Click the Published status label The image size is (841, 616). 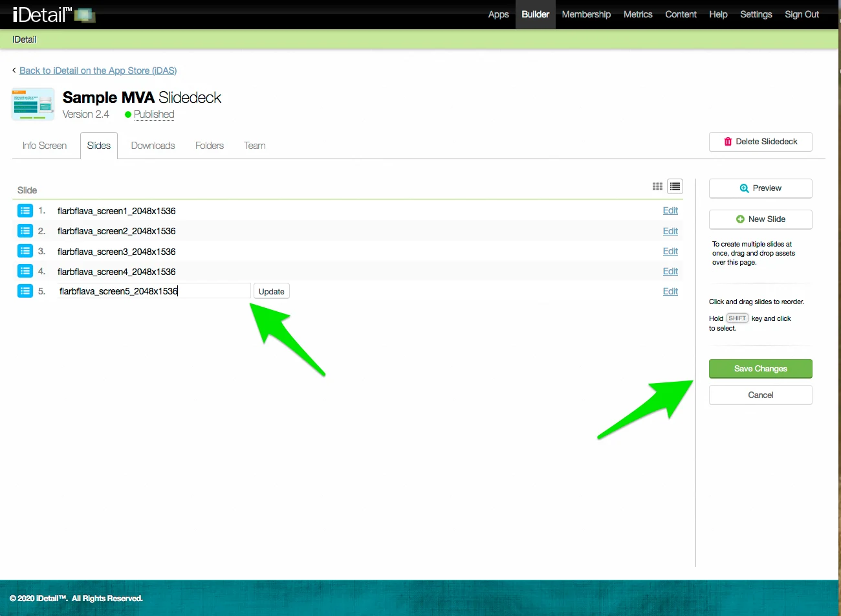[x=154, y=115]
